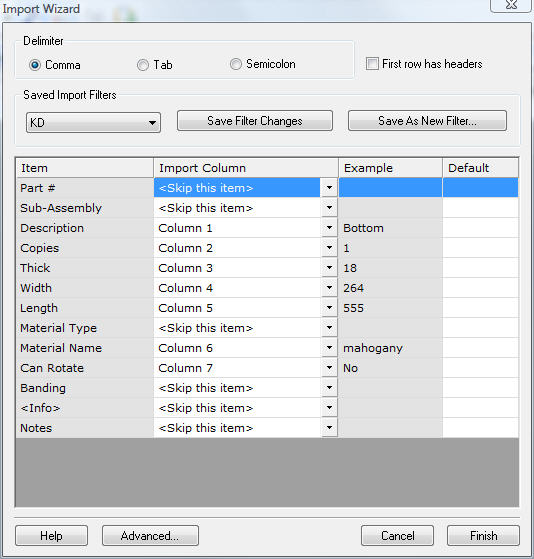Expand Import Column dropdown for Thick

click(x=329, y=267)
